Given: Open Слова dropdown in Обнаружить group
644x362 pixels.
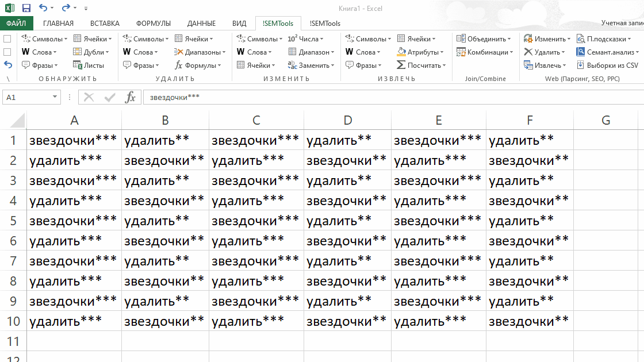Looking at the screenshot, I should point(39,52).
